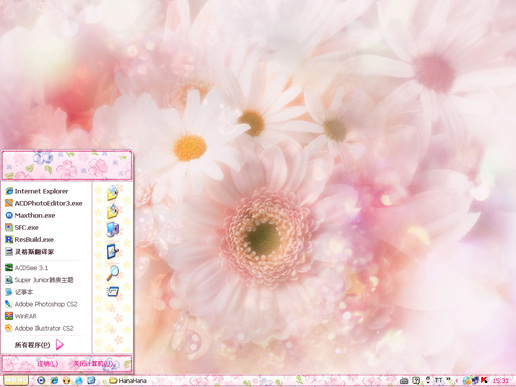Click the TT icon in the tray
Image resolution: width=516 pixels, height=387 pixels.
click(438, 380)
